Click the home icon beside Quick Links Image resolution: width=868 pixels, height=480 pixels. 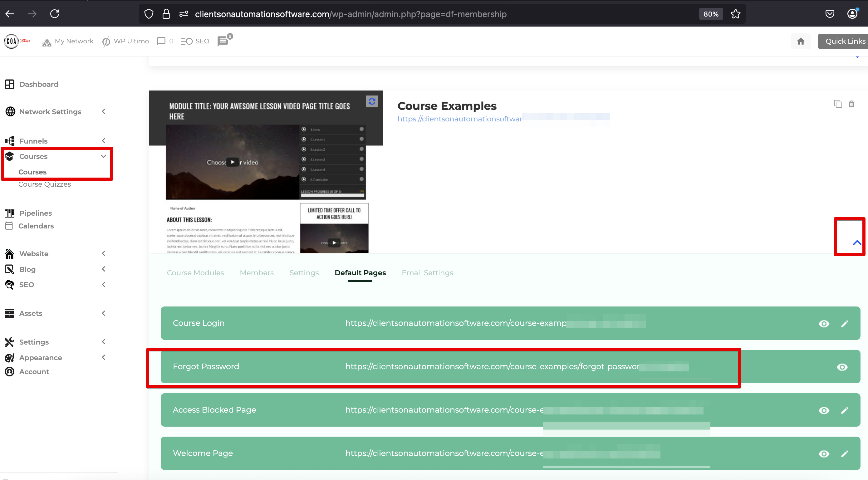[801, 41]
